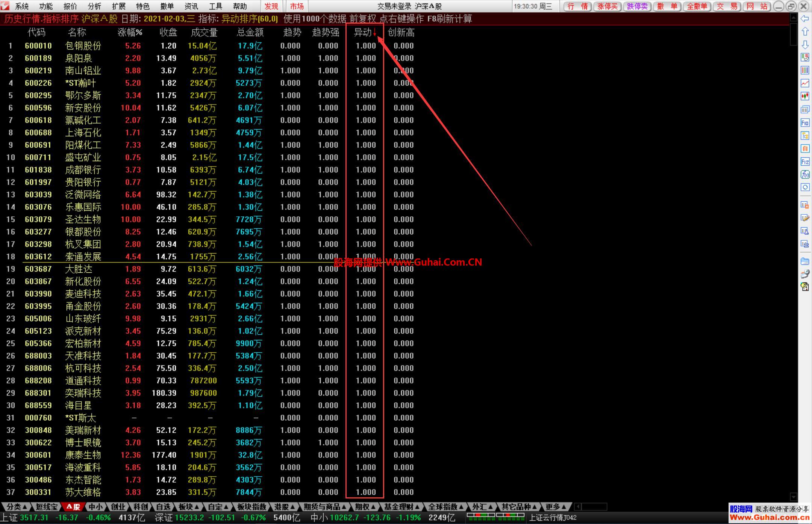Click the checklist quote icon in sidebar
This screenshot has height=524, width=812.
click(805, 57)
